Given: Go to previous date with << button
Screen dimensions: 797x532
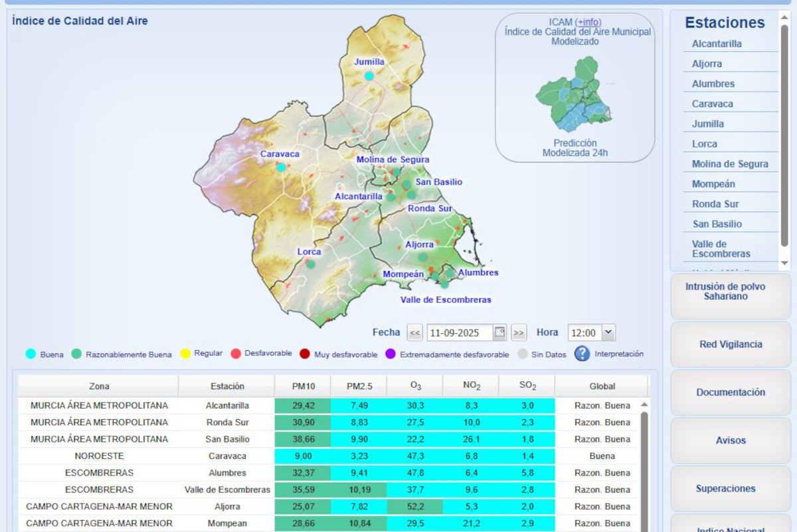Looking at the screenshot, I should [415, 333].
